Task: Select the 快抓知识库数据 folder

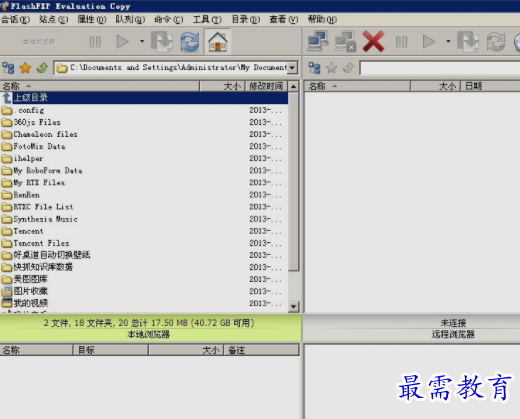Action: pyautogui.click(x=144, y=267)
